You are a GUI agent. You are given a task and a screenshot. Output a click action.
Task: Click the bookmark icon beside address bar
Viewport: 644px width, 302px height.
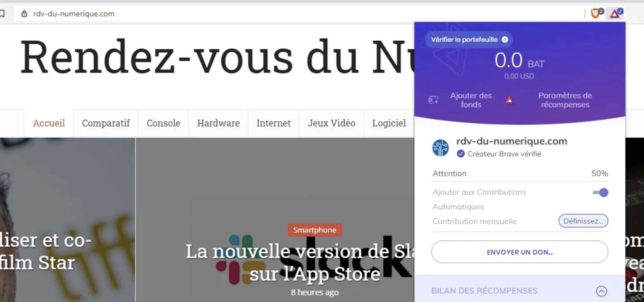point(2,14)
